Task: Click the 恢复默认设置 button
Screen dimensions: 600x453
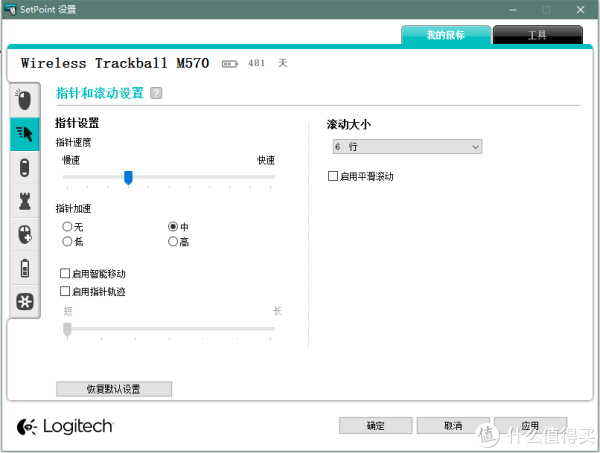Action: 114,388
